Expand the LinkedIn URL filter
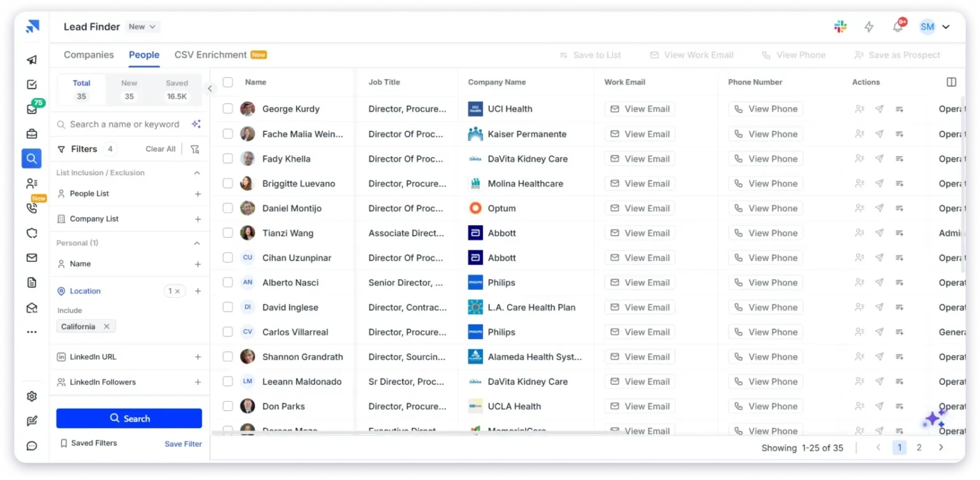The height and width of the screenshot is (480, 980). 198,357
